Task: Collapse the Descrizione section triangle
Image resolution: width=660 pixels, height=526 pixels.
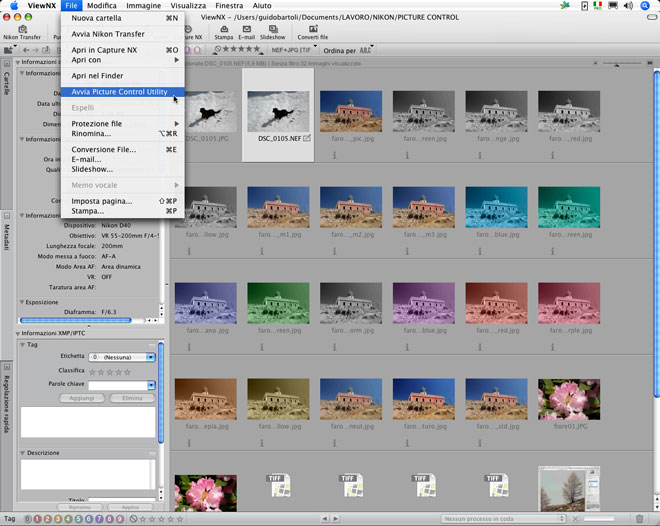Action: [x=23, y=453]
